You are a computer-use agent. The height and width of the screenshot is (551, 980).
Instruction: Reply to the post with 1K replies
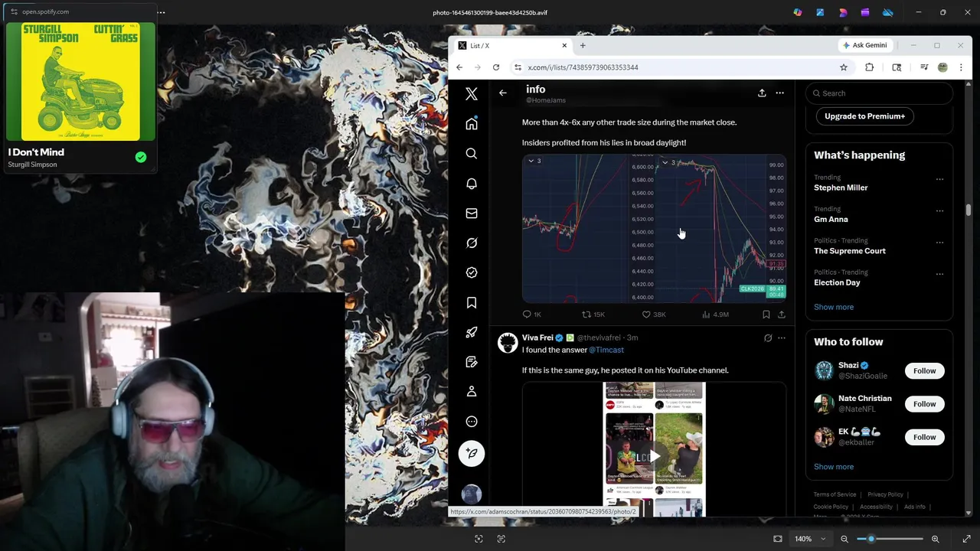tap(531, 315)
